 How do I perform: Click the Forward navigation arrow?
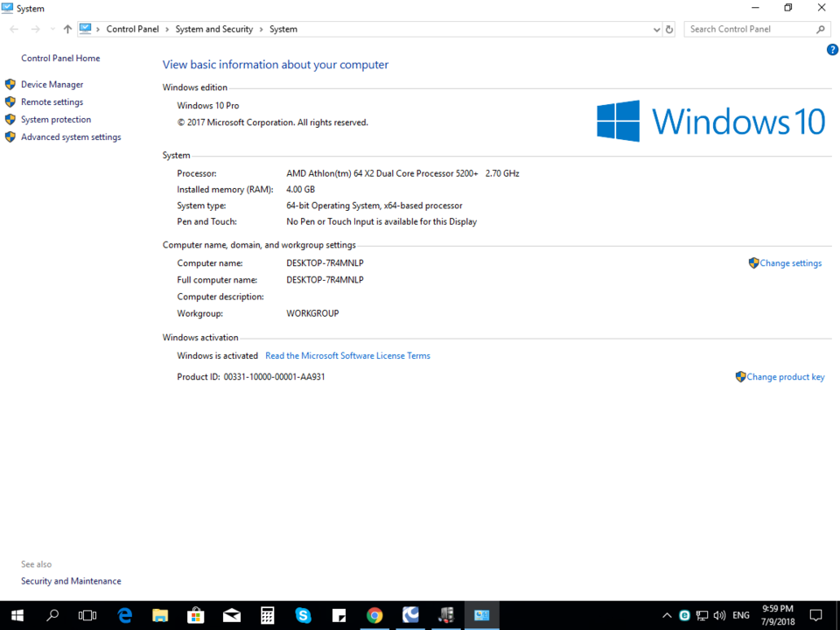click(35, 30)
